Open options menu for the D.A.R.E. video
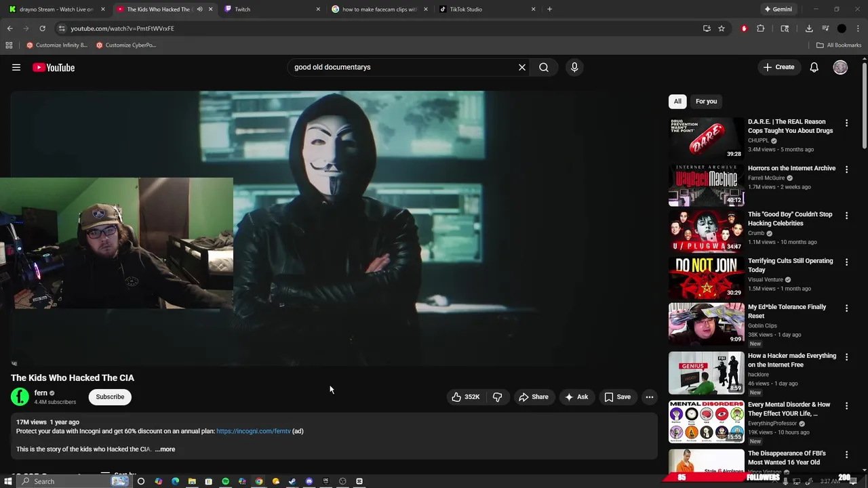The image size is (868, 488). pos(846,123)
